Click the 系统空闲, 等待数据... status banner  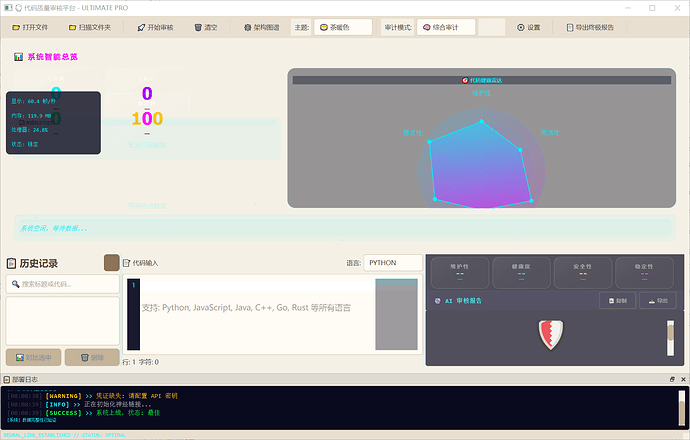(345, 228)
